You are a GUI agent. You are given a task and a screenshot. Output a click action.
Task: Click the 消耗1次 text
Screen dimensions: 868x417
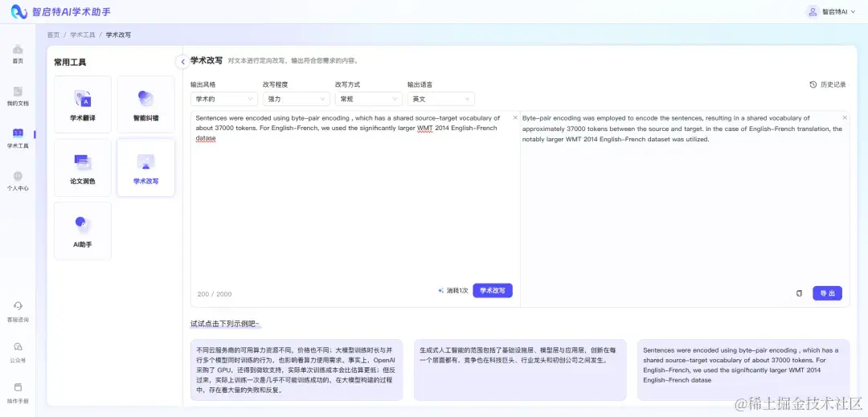(457, 290)
